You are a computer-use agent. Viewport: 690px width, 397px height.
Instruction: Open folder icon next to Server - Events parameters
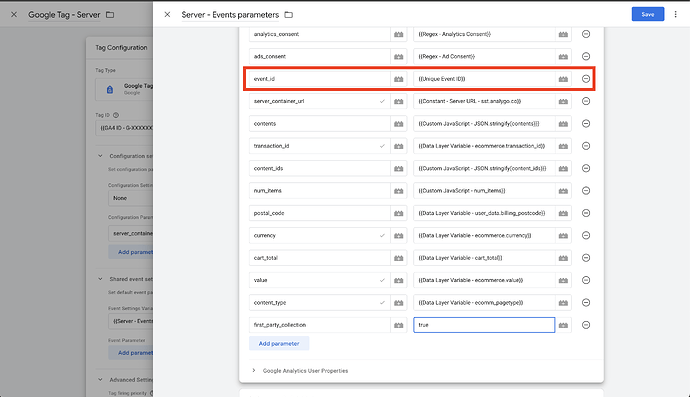[x=289, y=15]
